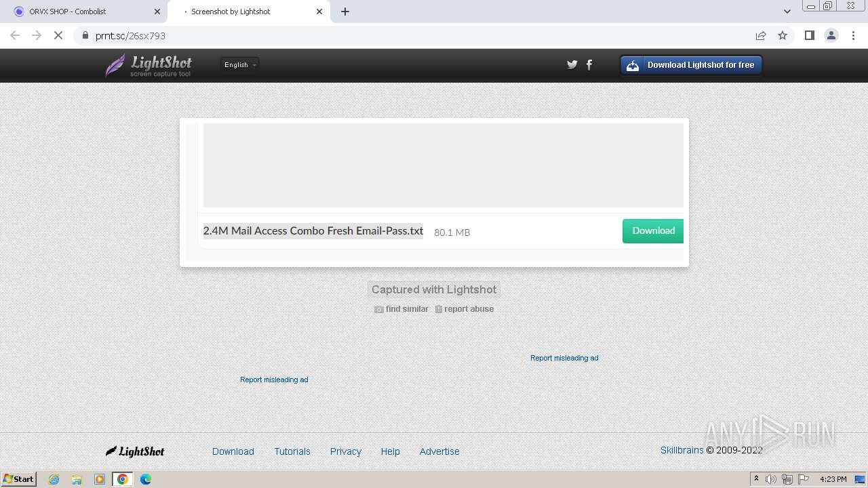
Task: Open Chrome three-dot menu
Action: pos(854,35)
